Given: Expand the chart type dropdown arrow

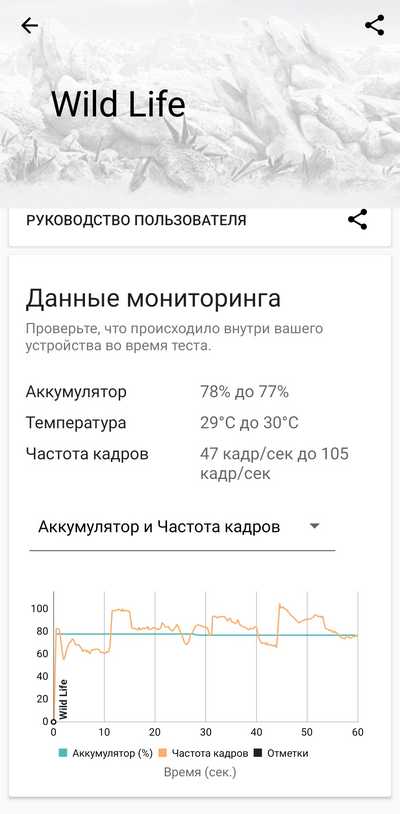Looking at the screenshot, I should tap(314, 526).
